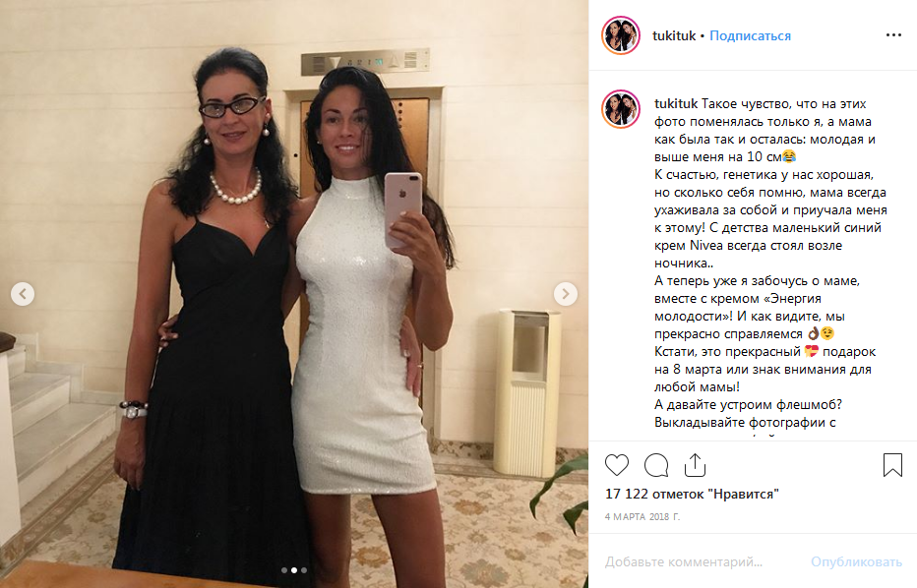Go to next photo with right arrow

pos(566,294)
